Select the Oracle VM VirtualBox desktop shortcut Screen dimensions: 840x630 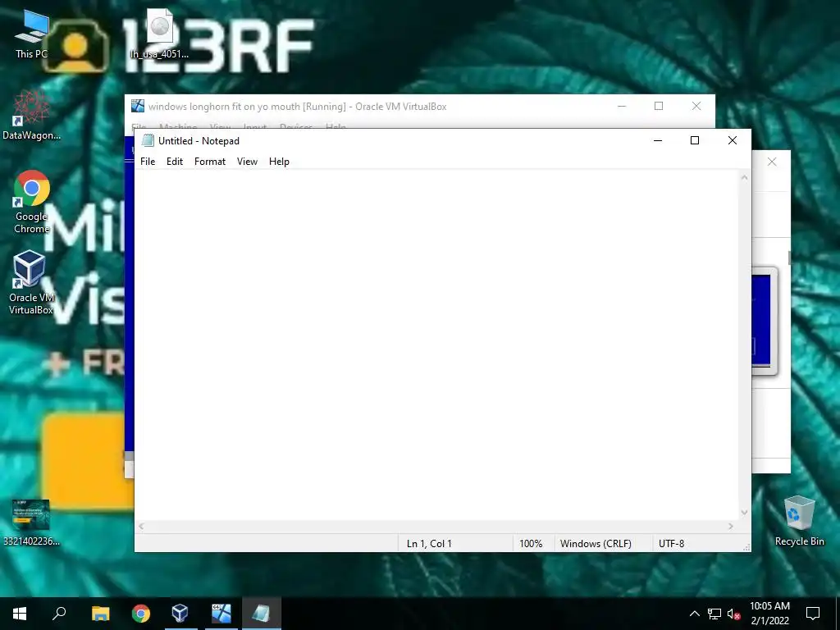(x=31, y=282)
